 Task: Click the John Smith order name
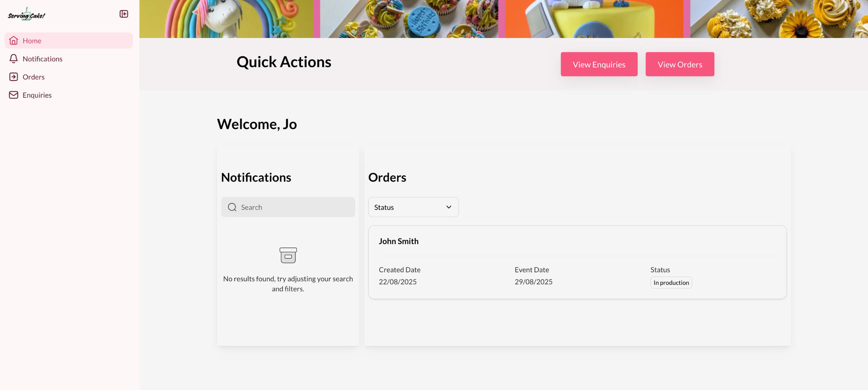pyautogui.click(x=399, y=241)
